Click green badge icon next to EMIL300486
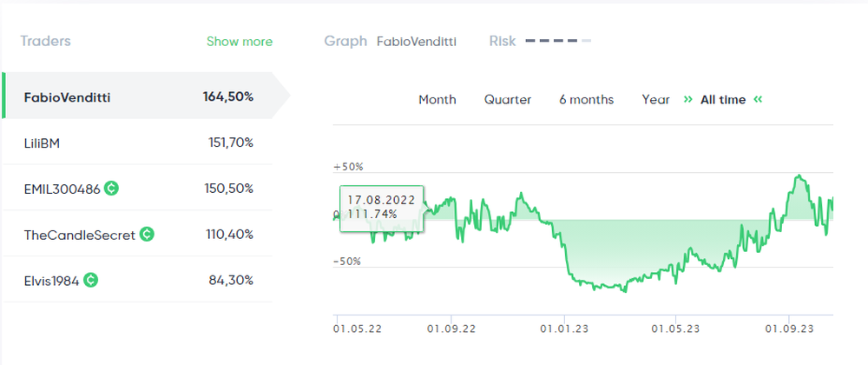The image size is (868, 365). [x=112, y=188]
